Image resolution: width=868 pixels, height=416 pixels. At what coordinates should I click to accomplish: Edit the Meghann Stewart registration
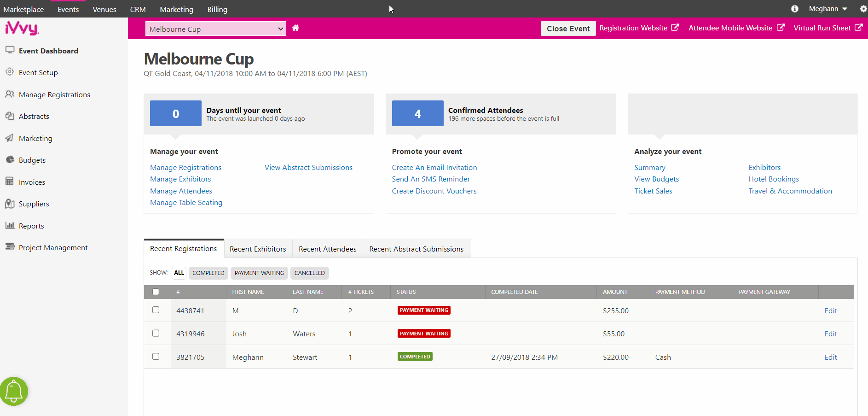tap(830, 357)
